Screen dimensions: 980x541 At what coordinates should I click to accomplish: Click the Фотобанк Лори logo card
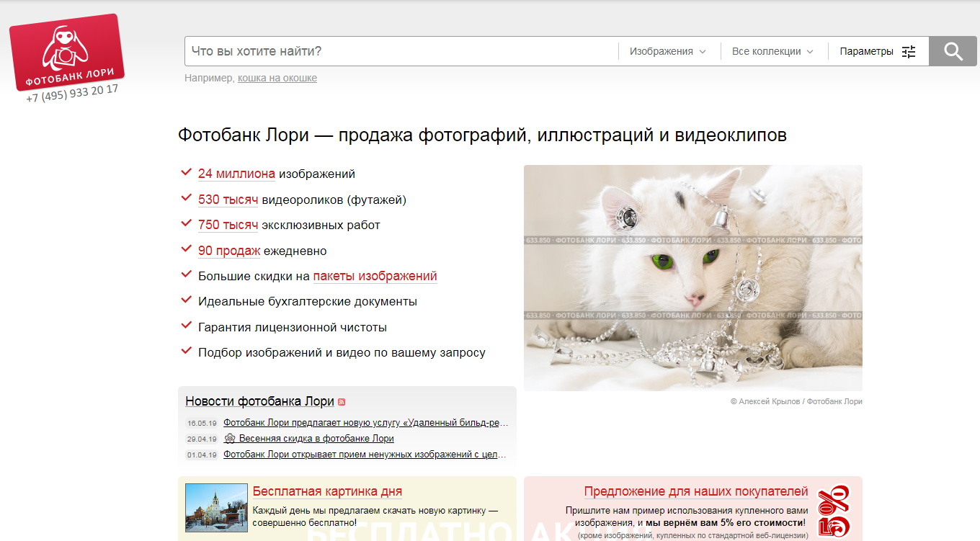tap(66, 53)
